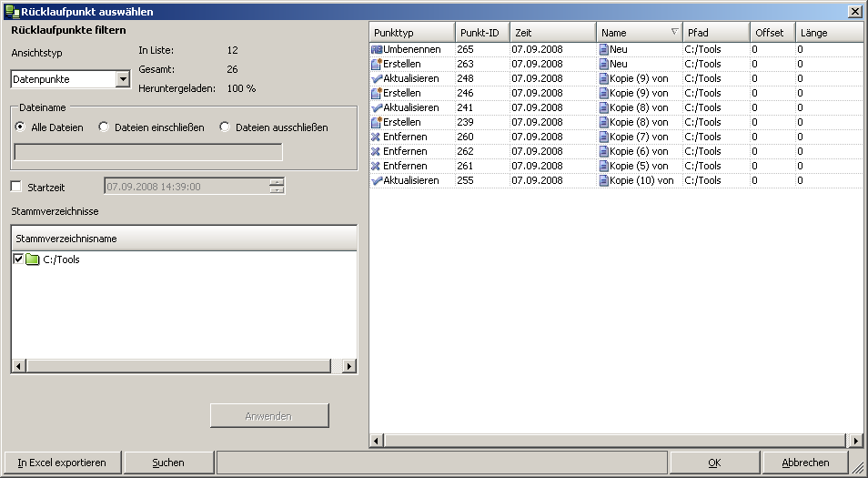The image size is (868, 478).
Task: Click file icon of Kopie (9) row 246
Action: pos(604,93)
